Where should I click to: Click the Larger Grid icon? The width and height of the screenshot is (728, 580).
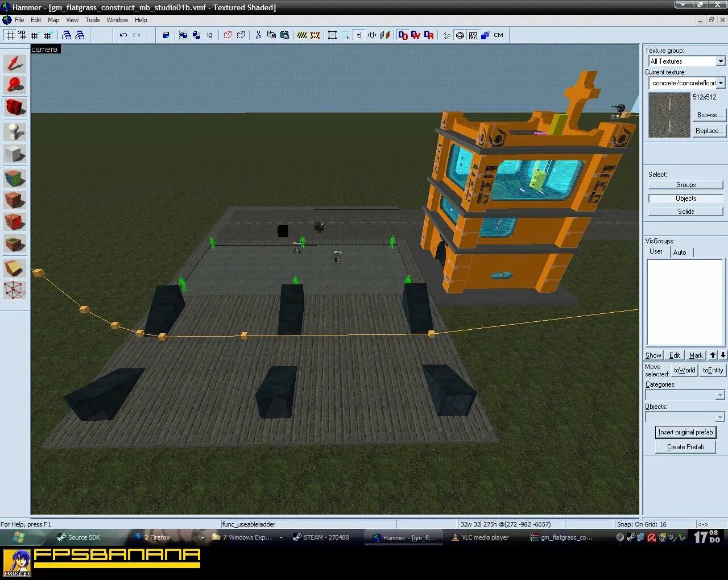point(48,35)
